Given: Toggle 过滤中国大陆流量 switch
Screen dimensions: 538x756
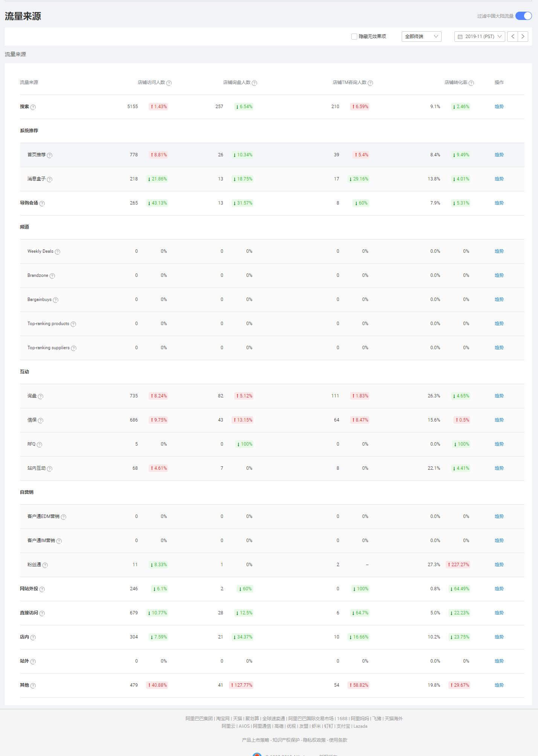Looking at the screenshot, I should tap(523, 16).
